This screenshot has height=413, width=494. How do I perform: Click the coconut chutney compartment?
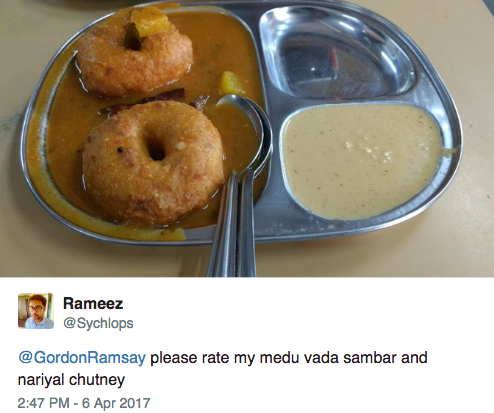363,160
